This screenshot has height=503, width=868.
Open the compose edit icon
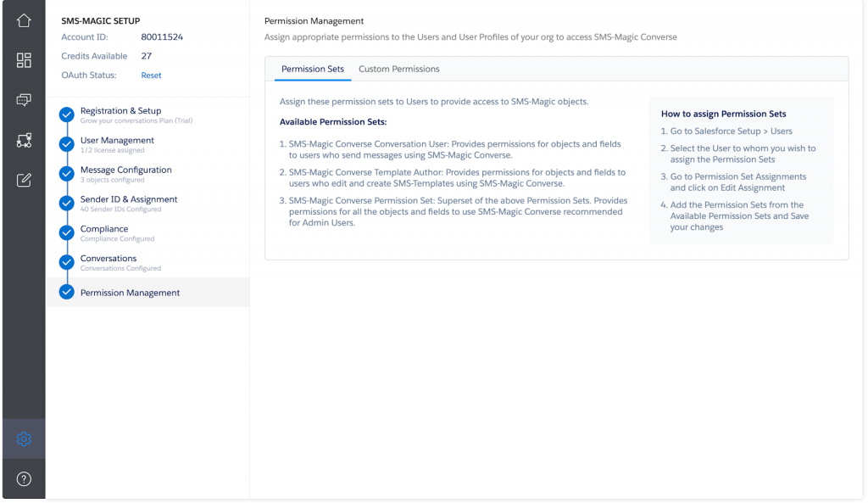pyautogui.click(x=24, y=180)
